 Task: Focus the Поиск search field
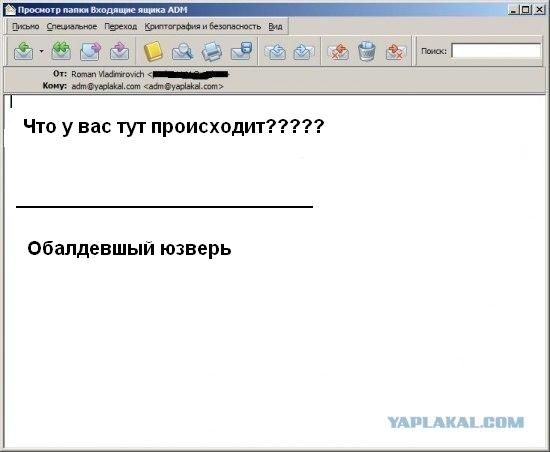pos(496,51)
